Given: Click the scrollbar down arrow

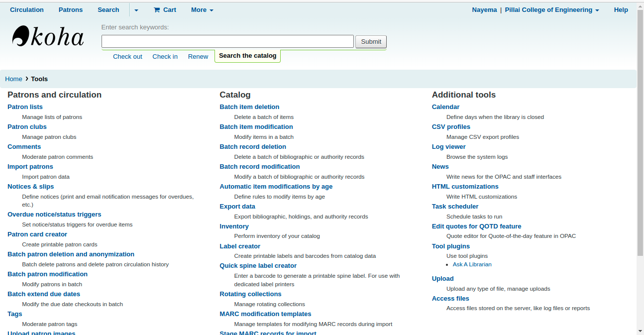Looking at the screenshot, I should point(640,331).
